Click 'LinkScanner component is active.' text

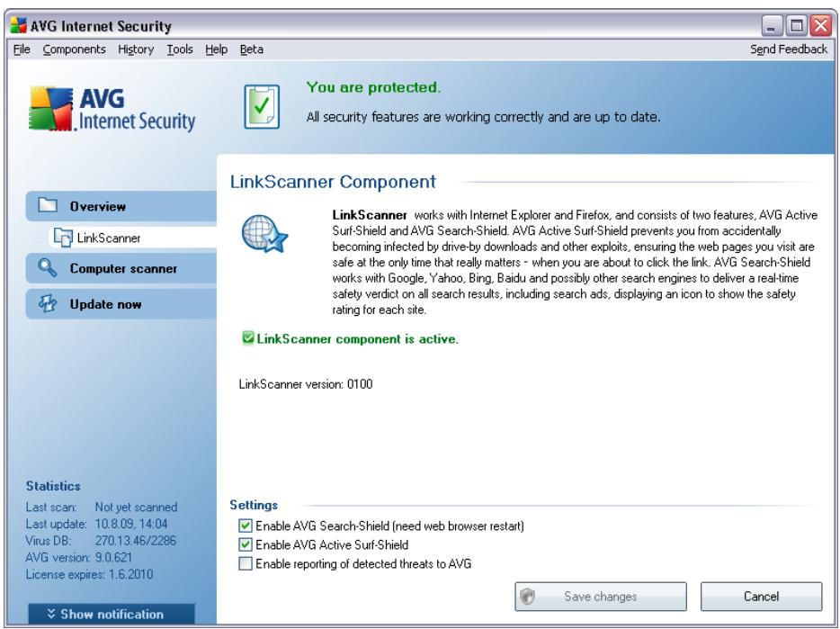pyautogui.click(x=357, y=339)
